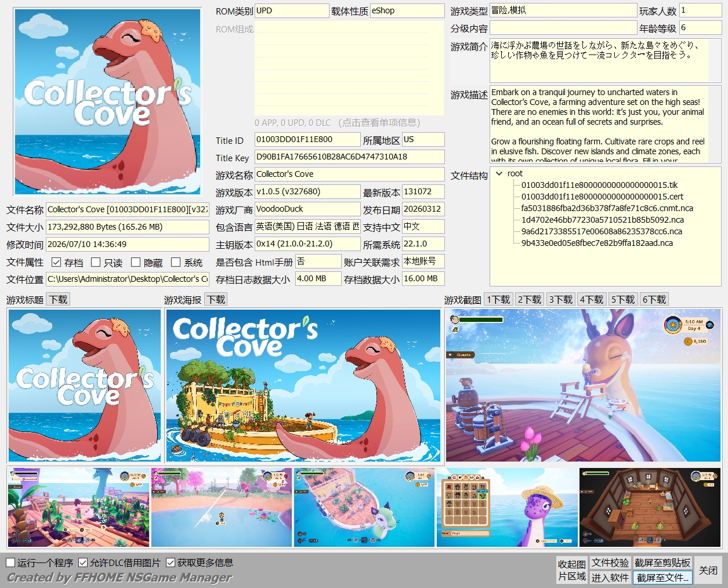
Task: Click the 文件大小 173,292,880 Bytes field
Action: (x=127, y=227)
